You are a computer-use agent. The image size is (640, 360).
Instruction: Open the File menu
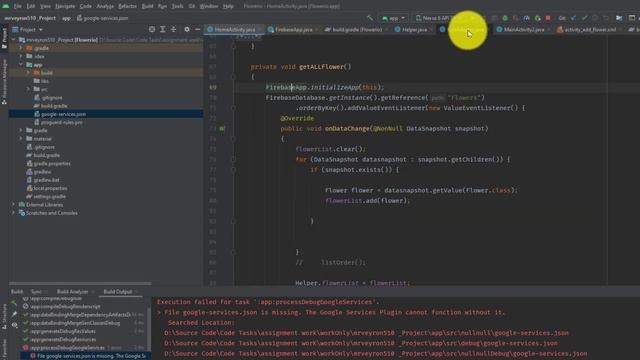click(x=18, y=6)
